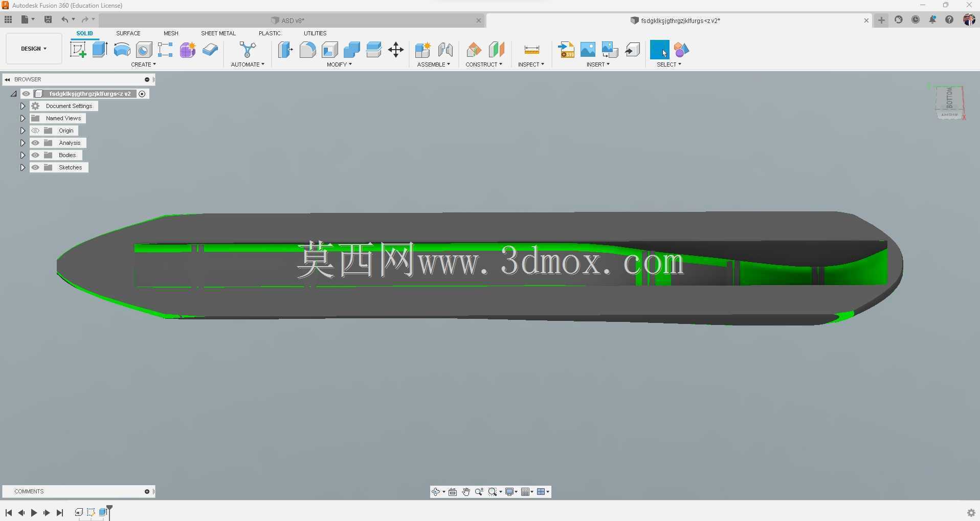The image size is (980, 521).
Task: Switch to the Surface tab
Action: point(128,33)
